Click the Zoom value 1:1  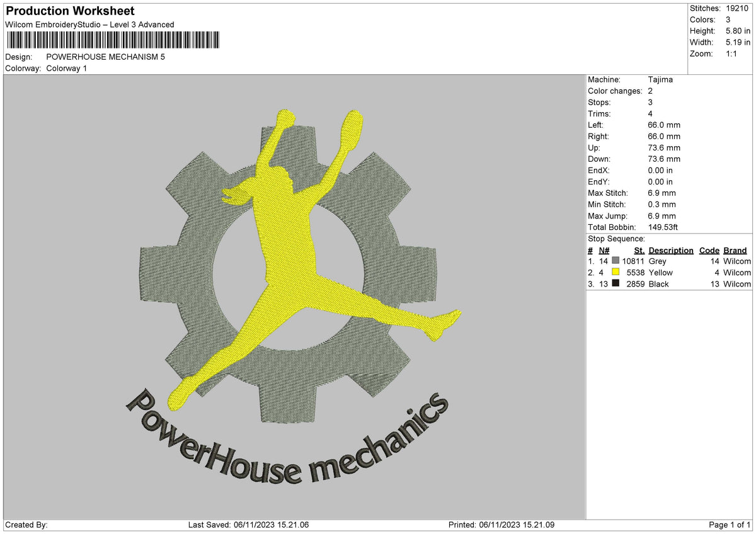point(732,54)
